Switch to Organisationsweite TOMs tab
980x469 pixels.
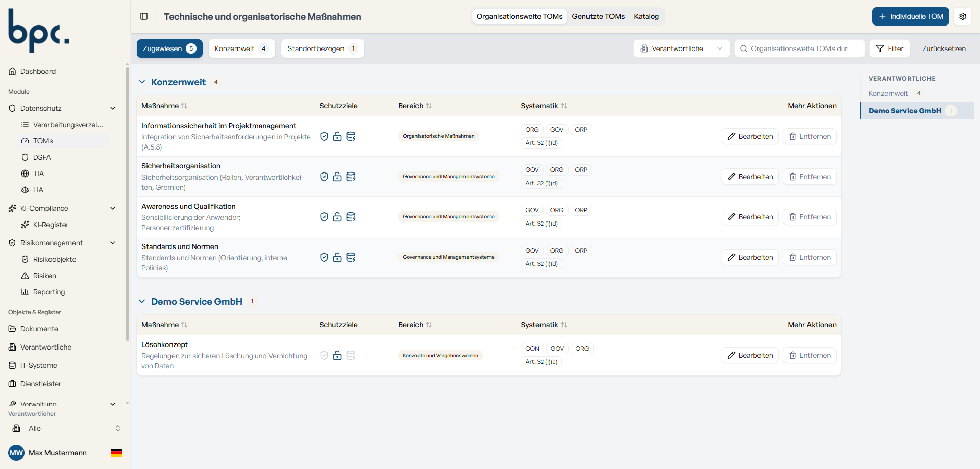[x=520, y=16]
